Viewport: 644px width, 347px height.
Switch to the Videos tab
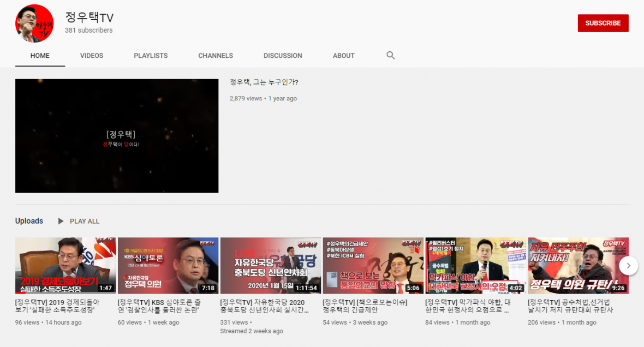(92, 56)
